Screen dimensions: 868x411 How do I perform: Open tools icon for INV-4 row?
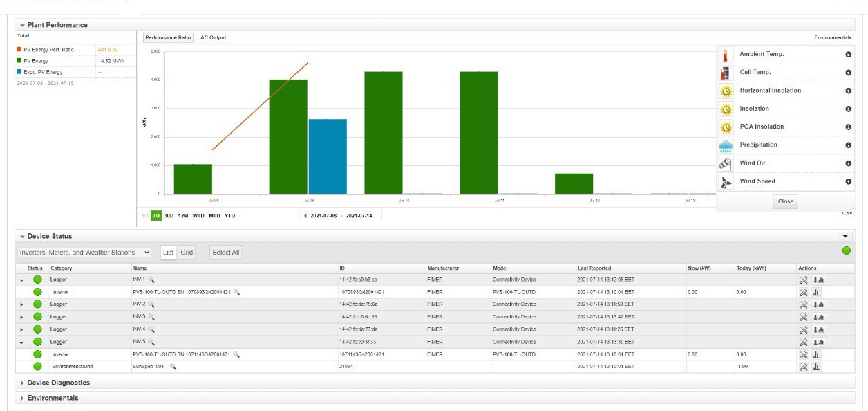coord(804,329)
